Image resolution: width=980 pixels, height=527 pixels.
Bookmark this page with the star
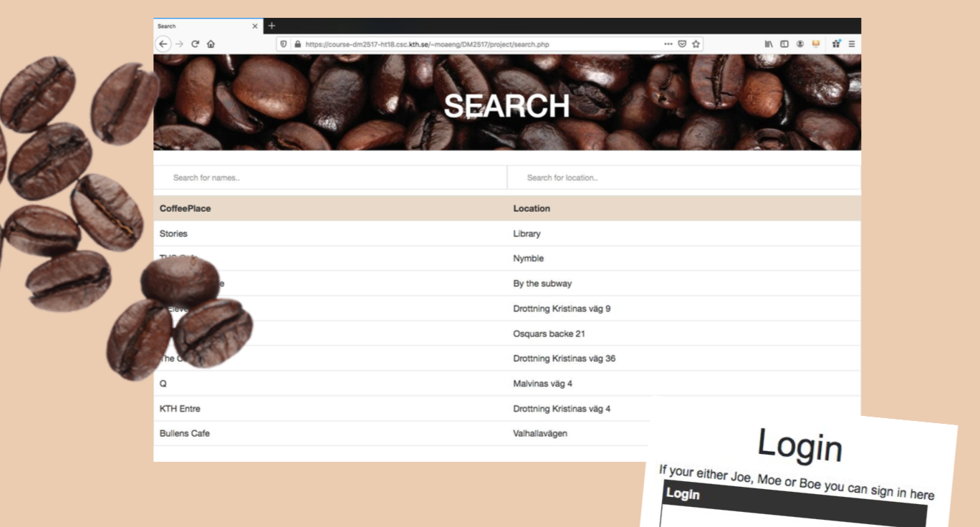pos(696,44)
